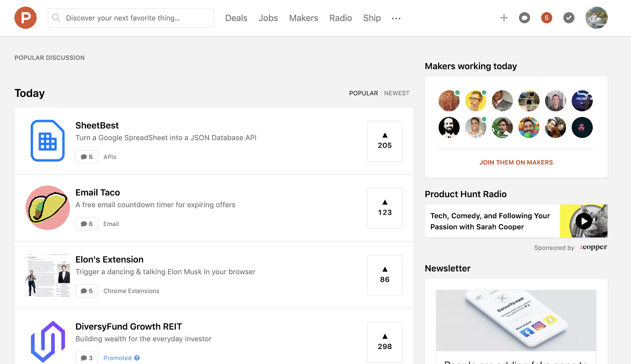Open the Email Taco taco icon

(x=48, y=208)
